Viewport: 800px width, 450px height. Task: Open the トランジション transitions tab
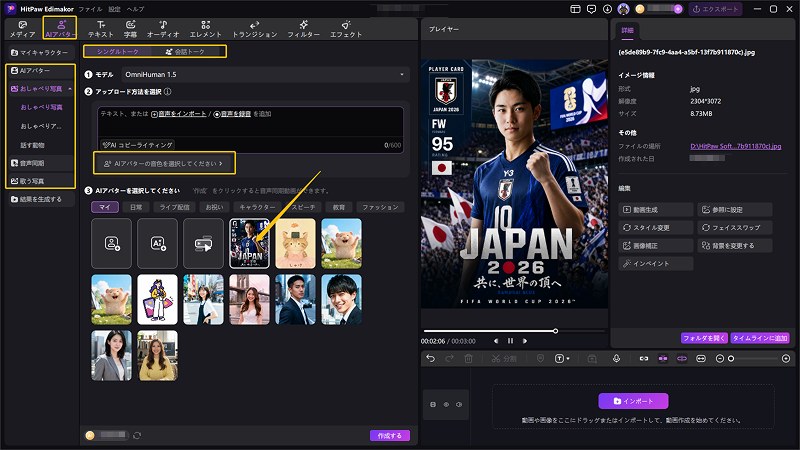click(x=255, y=29)
